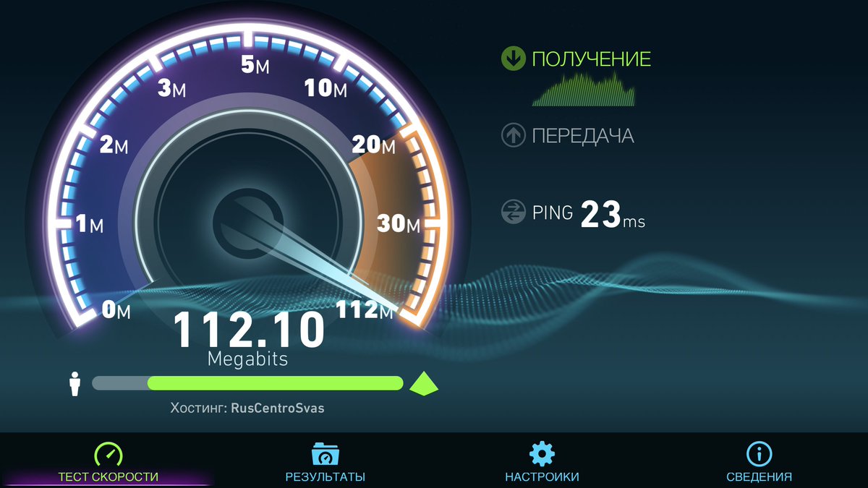Click the upload arrow icon beside ПЕРЕДАЧА
Screen dimensions: 868x488
pos(513,135)
